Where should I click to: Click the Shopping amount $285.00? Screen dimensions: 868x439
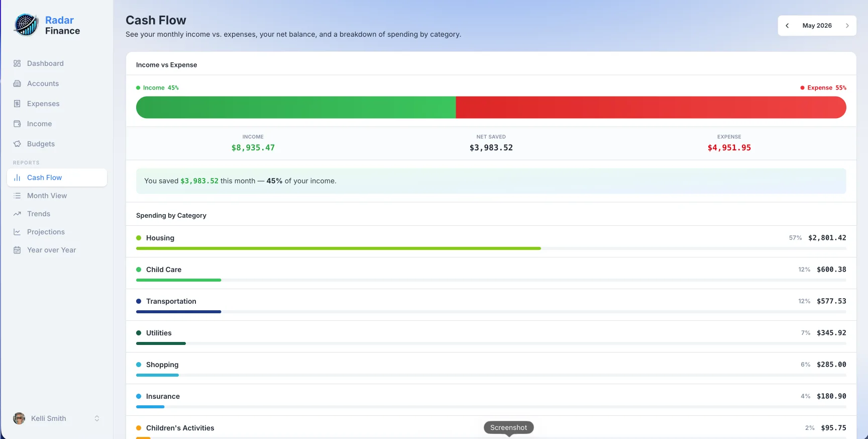[x=831, y=365]
